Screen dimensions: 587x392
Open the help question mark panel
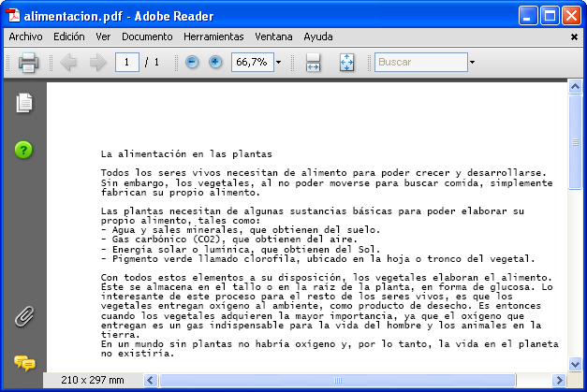24,150
